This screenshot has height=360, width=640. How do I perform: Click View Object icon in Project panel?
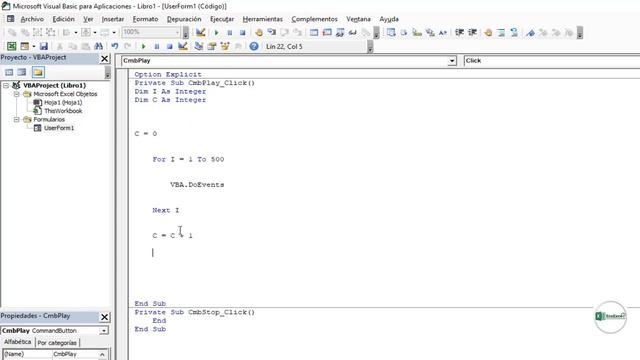pos(22,72)
